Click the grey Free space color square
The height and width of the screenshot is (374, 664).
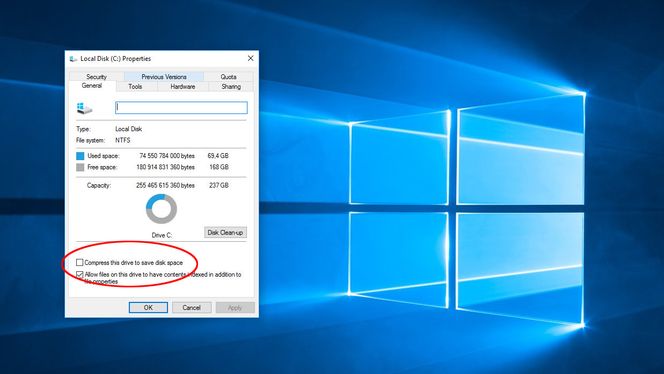[80, 167]
